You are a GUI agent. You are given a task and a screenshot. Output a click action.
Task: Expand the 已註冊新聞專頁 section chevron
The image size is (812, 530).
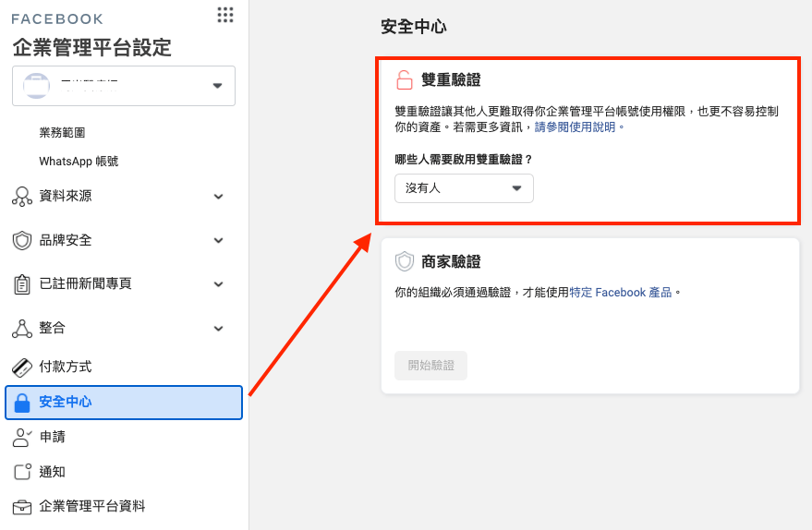tap(219, 284)
